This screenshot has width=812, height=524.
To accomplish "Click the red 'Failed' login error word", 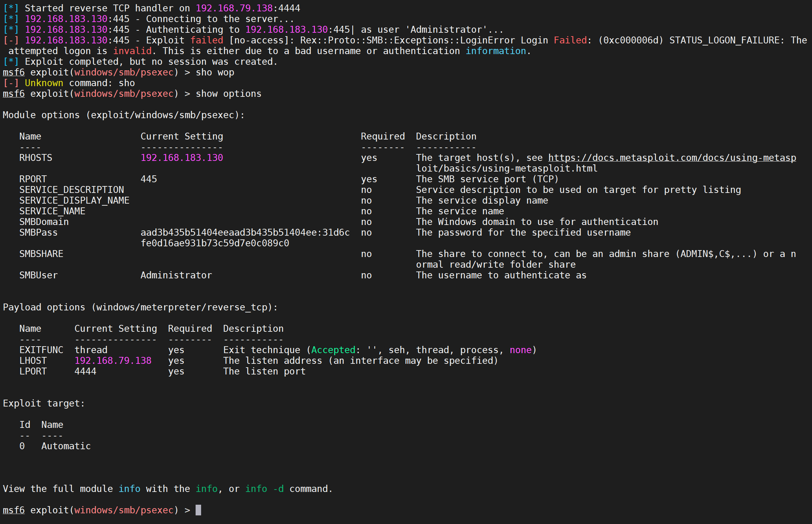I will [570, 40].
